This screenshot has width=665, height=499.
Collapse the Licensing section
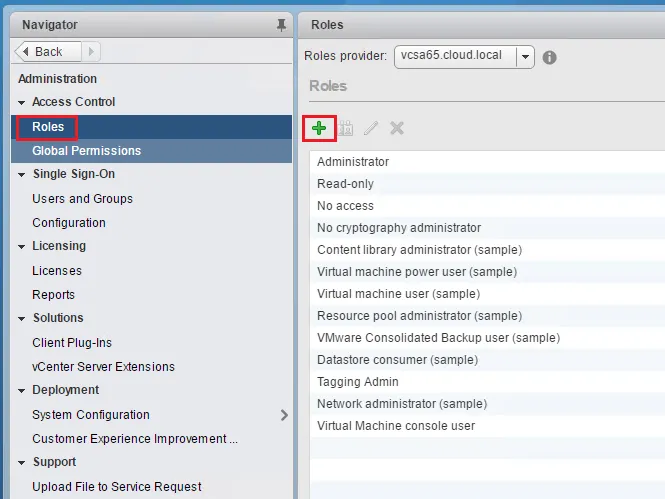tap(22, 246)
